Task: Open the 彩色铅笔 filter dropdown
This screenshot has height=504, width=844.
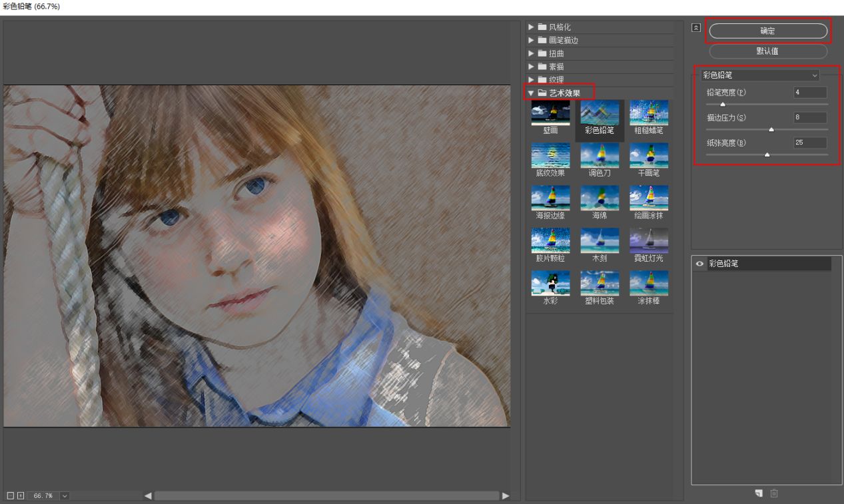Action: point(760,75)
